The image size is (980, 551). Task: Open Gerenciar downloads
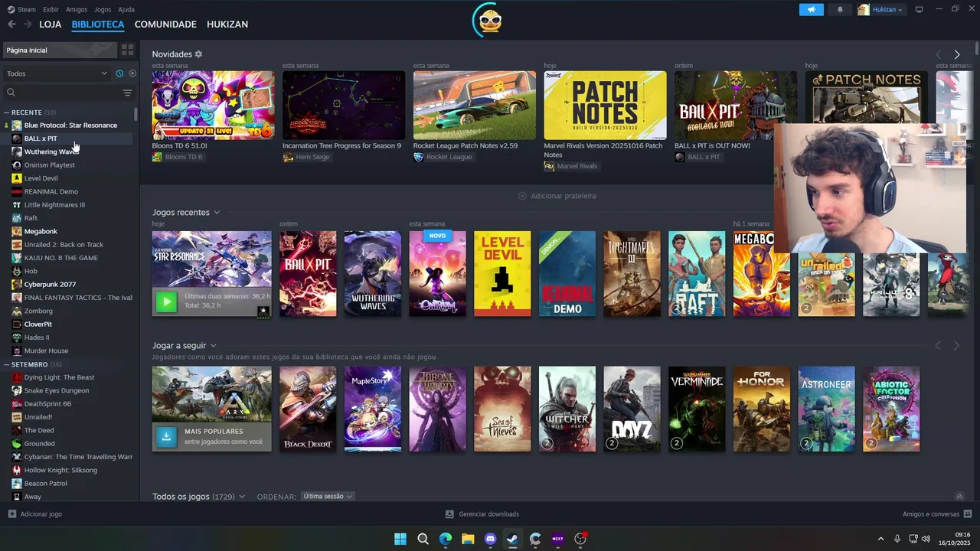pos(482,514)
